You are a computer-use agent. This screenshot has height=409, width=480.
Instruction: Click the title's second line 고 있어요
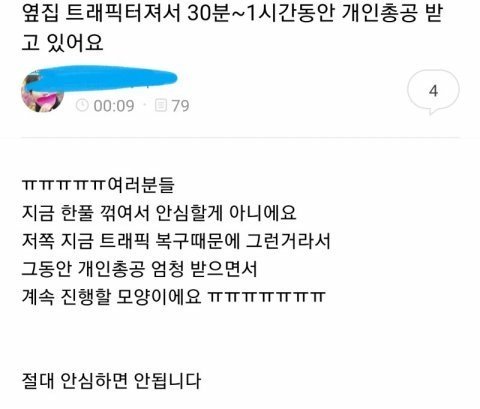pos(63,43)
